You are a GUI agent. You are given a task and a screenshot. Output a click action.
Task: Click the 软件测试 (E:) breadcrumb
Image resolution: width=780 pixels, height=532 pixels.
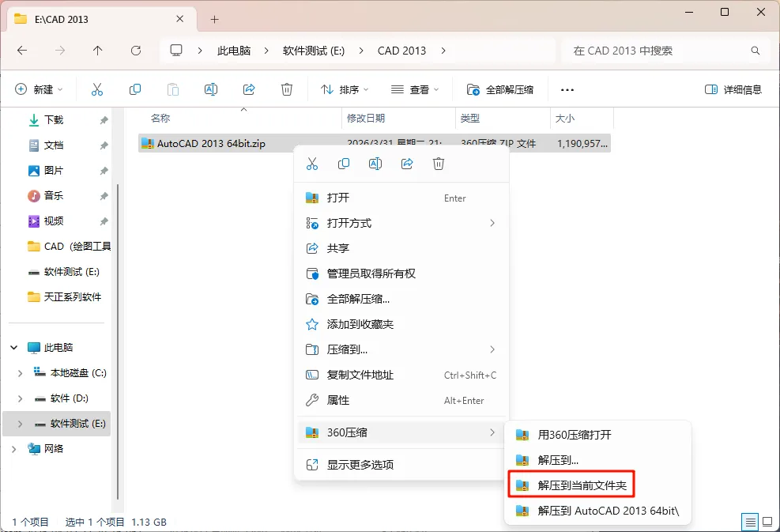tap(314, 51)
